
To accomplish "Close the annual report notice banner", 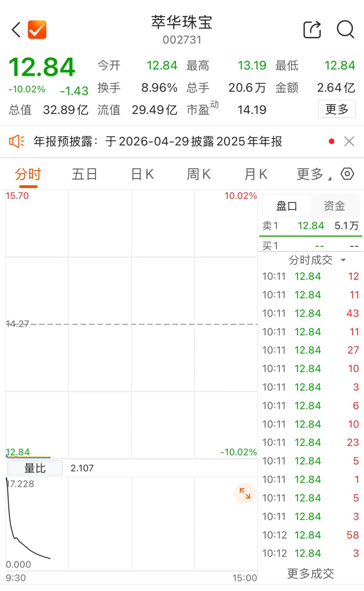I will pos(349,141).
